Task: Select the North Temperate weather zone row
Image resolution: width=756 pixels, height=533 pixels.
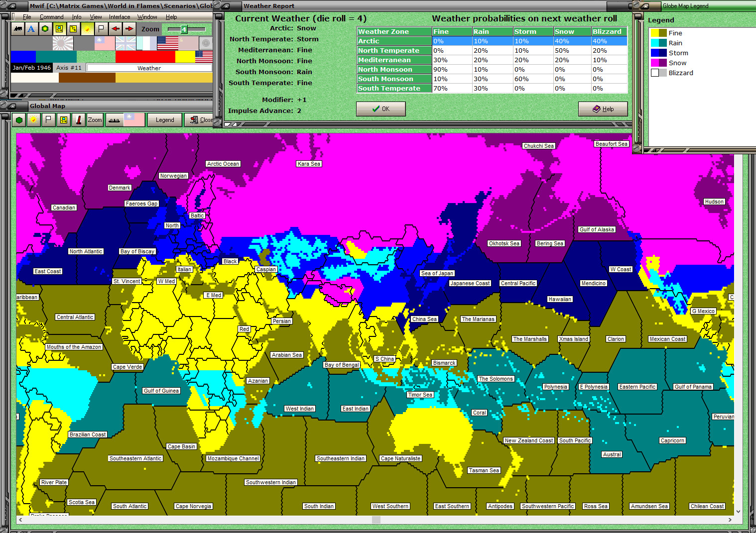Action: coord(492,51)
